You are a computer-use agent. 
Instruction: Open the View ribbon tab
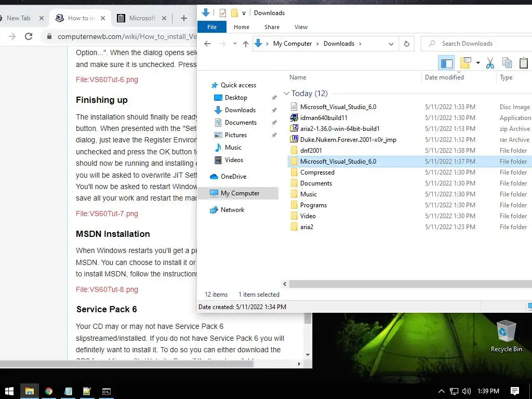(301, 27)
